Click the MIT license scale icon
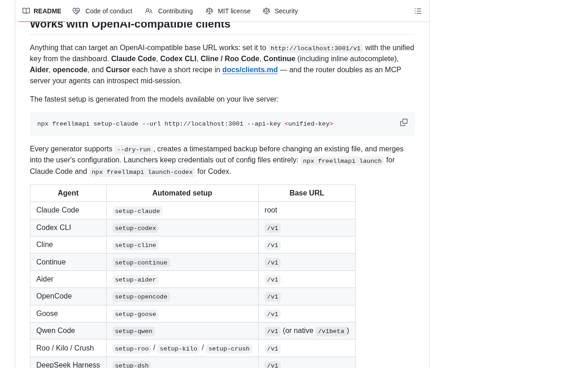 (209, 11)
